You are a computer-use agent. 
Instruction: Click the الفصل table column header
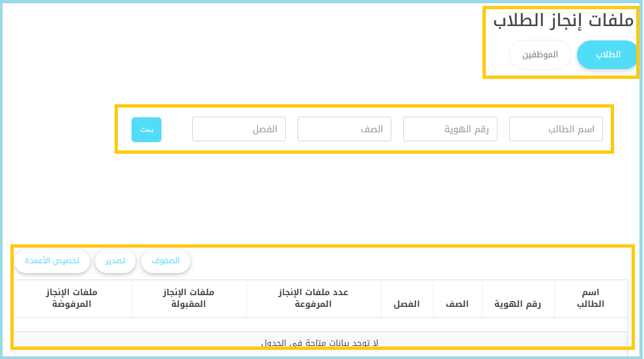pos(406,304)
